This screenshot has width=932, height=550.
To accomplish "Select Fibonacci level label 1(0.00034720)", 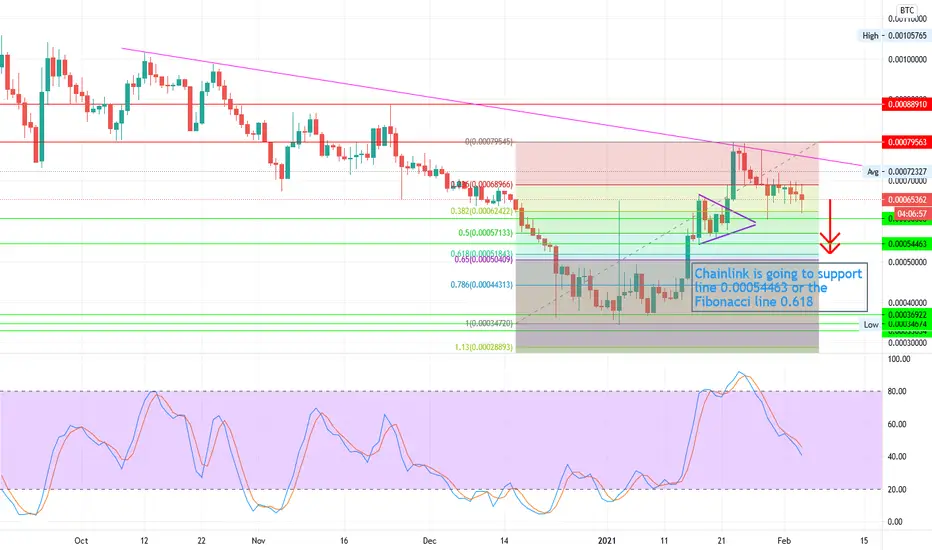I will (x=489, y=323).
